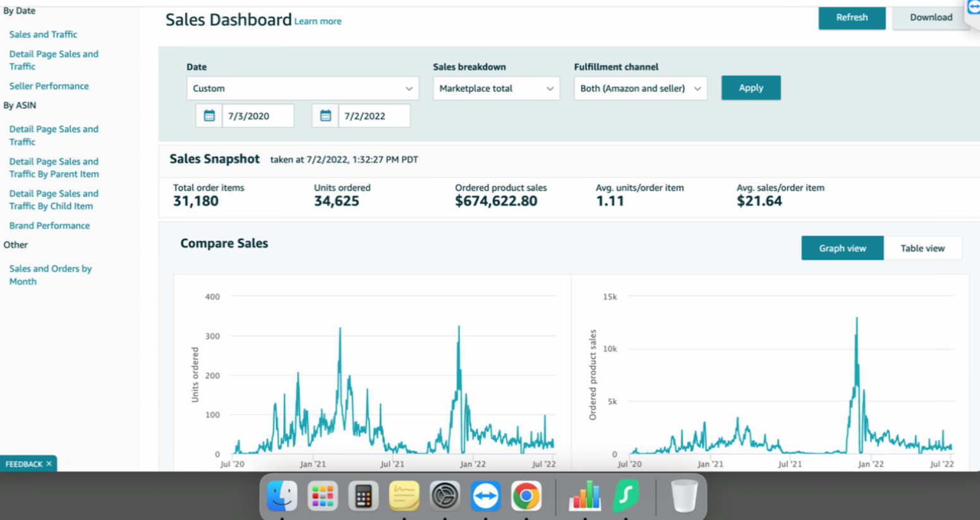Switch to Table view
Viewport: 980px width, 520px height.
923,248
